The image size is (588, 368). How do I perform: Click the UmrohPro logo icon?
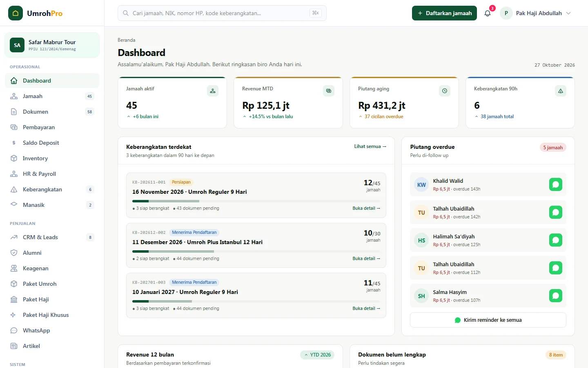click(x=16, y=13)
